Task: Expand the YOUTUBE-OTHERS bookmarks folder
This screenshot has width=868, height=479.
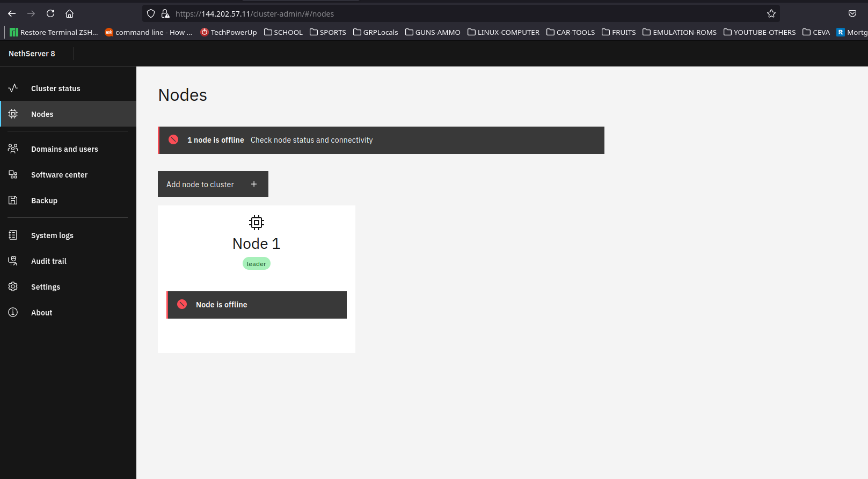Action: click(x=760, y=32)
